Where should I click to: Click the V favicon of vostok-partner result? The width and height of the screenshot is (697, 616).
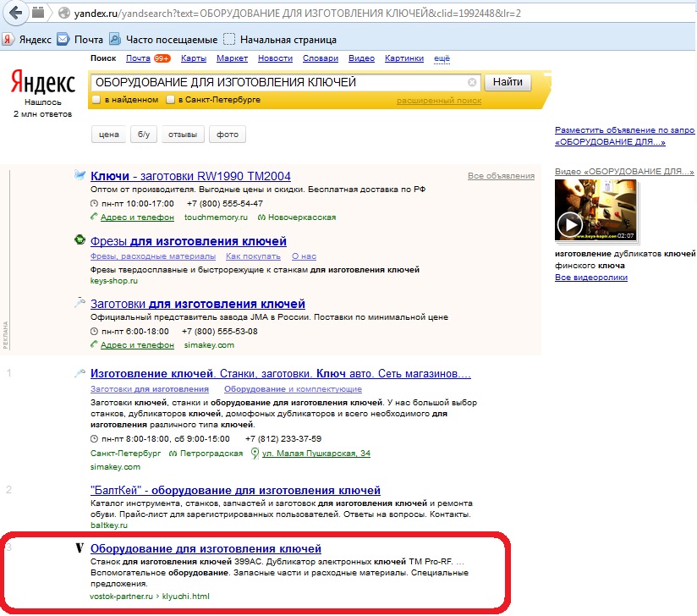pos(80,548)
